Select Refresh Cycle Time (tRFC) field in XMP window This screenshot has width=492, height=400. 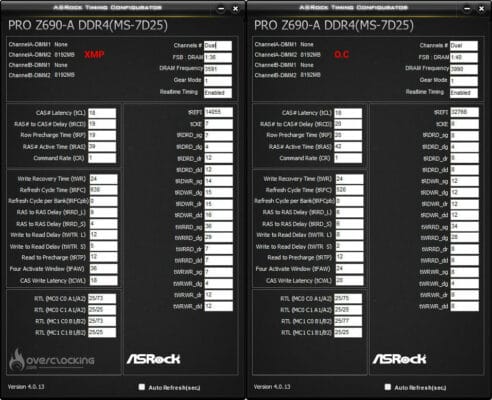103,190
